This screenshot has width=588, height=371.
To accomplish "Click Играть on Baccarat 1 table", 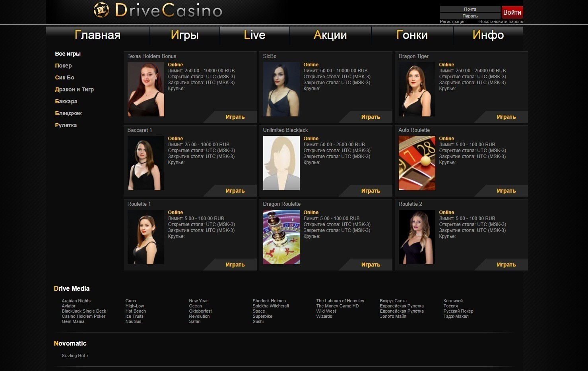I will [x=235, y=191].
